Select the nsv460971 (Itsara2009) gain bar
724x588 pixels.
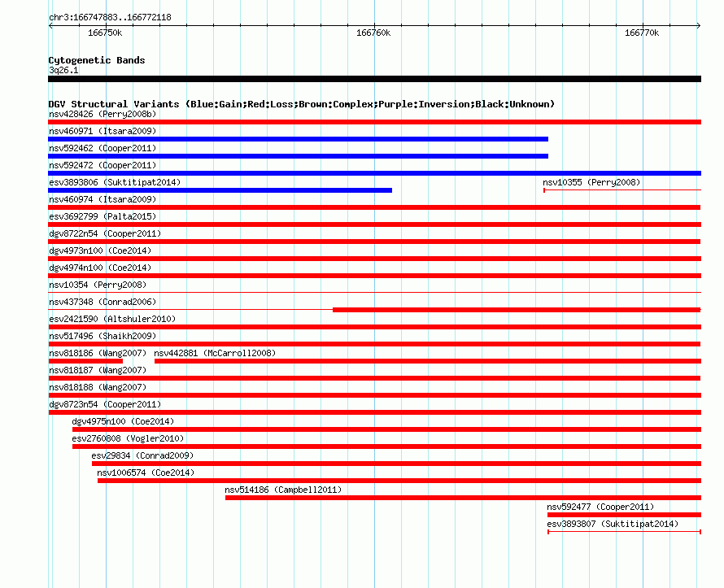(x=299, y=139)
